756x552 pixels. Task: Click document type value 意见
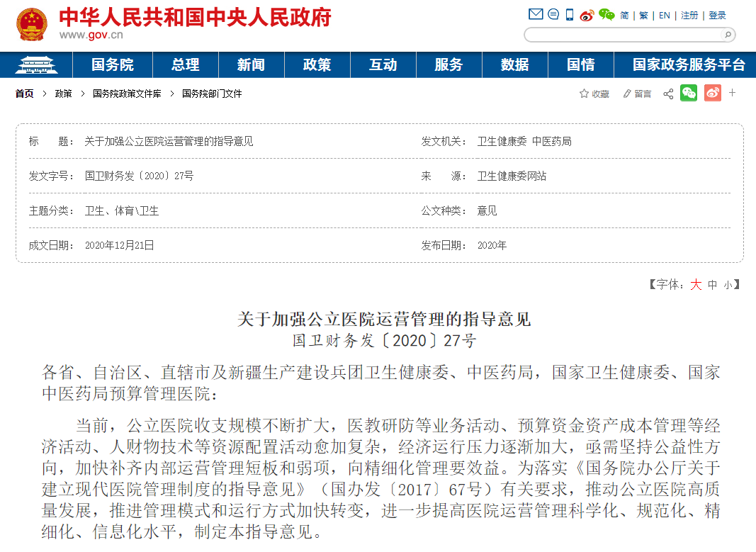click(487, 210)
